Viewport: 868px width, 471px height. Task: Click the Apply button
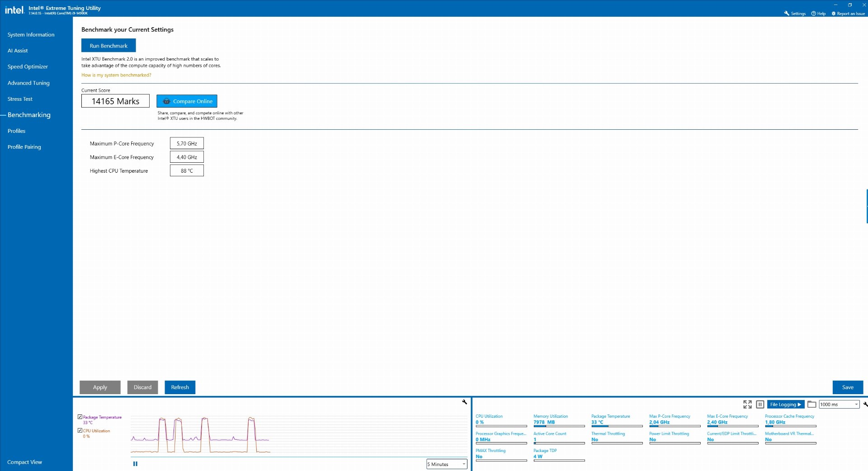[x=100, y=387]
